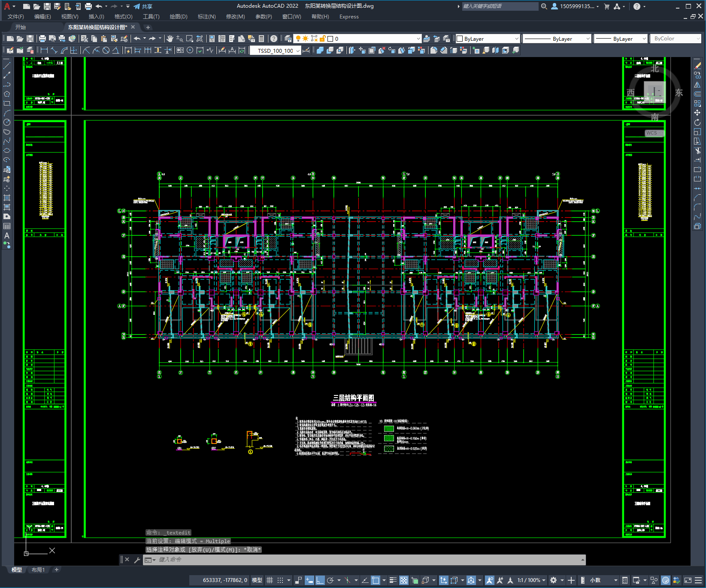Open the annotation scale 1:1 / 100% dropdown

[x=531, y=580]
